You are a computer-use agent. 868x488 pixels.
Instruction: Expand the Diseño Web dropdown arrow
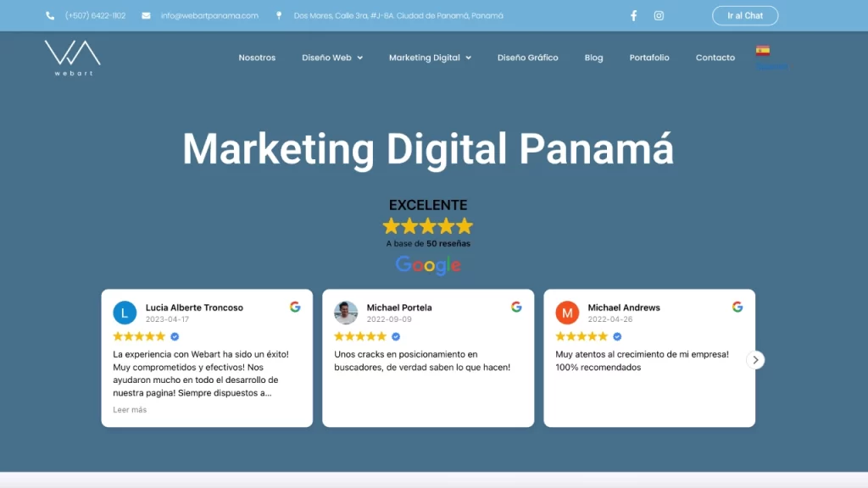coord(359,58)
